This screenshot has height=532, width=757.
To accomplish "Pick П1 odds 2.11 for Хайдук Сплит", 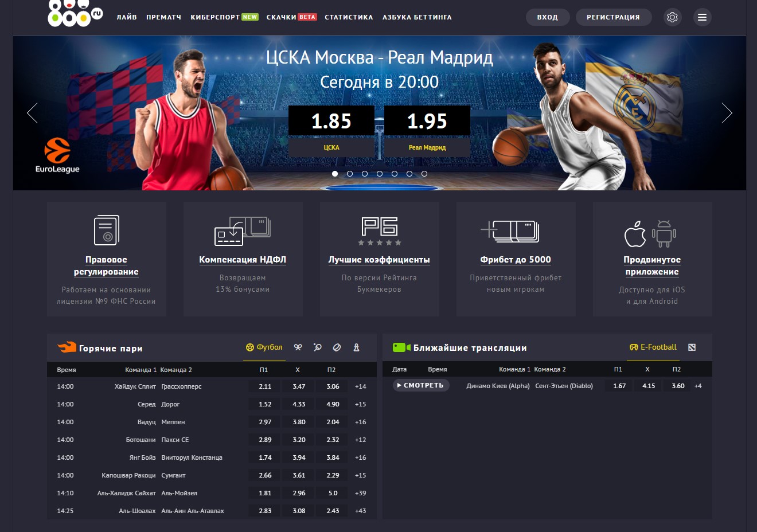I will coord(265,386).
